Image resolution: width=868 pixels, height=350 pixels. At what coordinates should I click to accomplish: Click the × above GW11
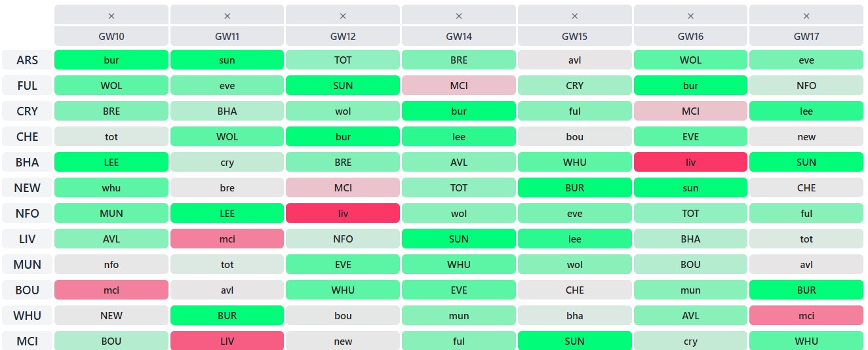click(x=227, y=16)
